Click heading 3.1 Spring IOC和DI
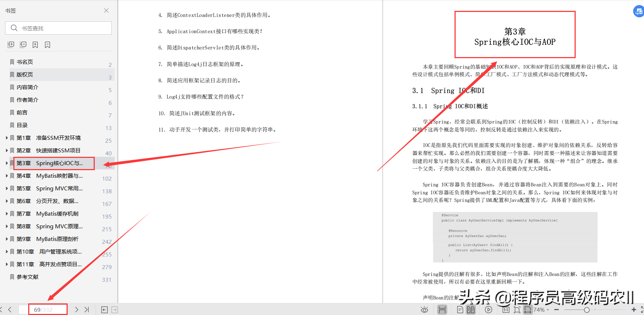The height and width of the screenshot is (315, 644). (x=448, y=91)
